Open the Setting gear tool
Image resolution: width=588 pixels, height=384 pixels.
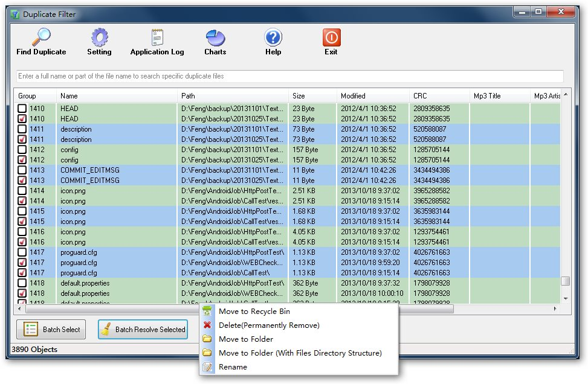pos(99,42)
